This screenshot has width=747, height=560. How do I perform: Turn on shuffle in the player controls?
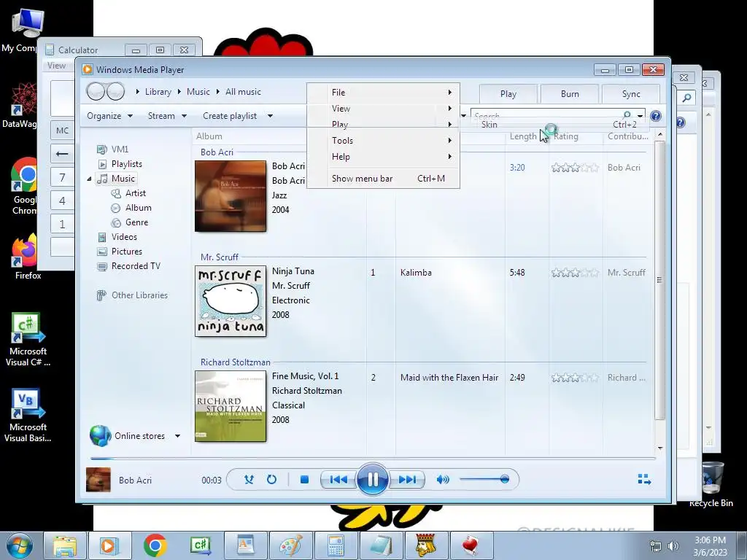[249, 480]
